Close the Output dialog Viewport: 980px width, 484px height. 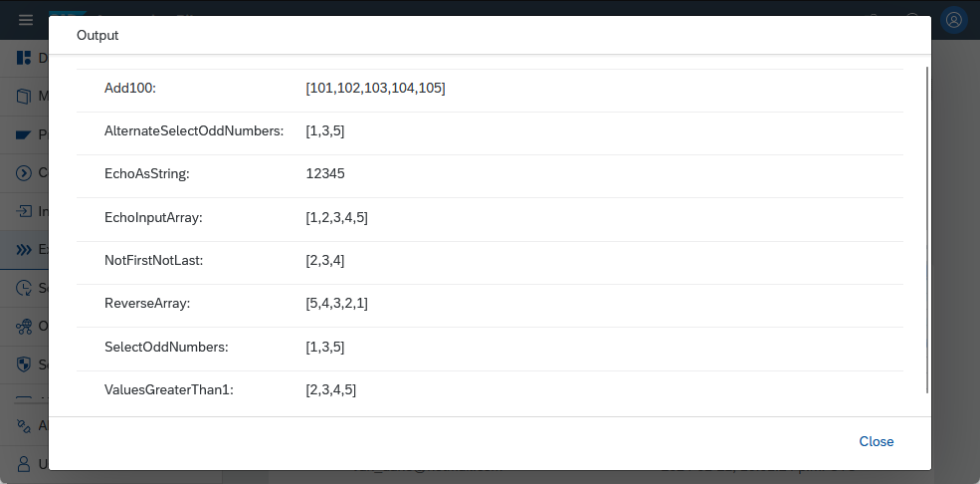tap(877, 441)
